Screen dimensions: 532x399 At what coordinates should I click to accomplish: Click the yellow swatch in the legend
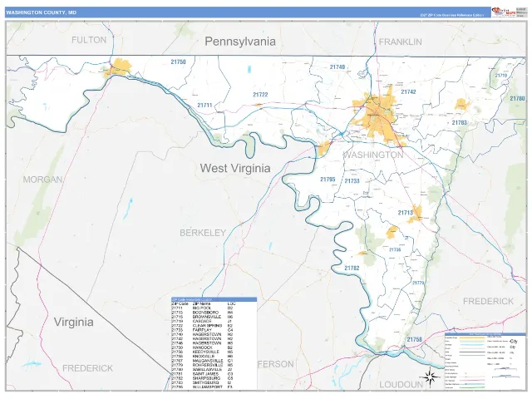[x=472, y=338]
